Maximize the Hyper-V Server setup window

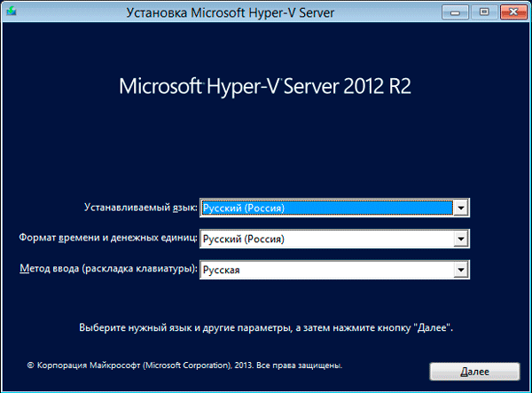click(x=484, y=12)
